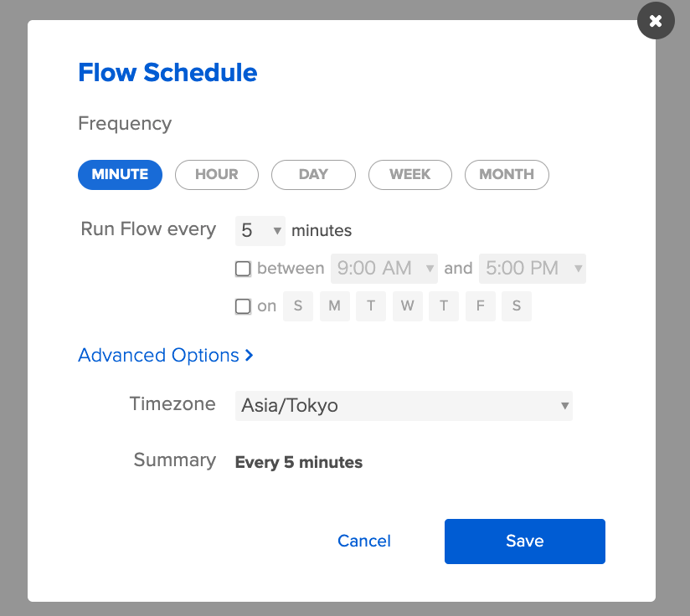Image resolution: width=690 pixels, height=616 pixels.
Task: Toggle the Saturday day button
Action: pyautogui.click(x=517, y=306)
